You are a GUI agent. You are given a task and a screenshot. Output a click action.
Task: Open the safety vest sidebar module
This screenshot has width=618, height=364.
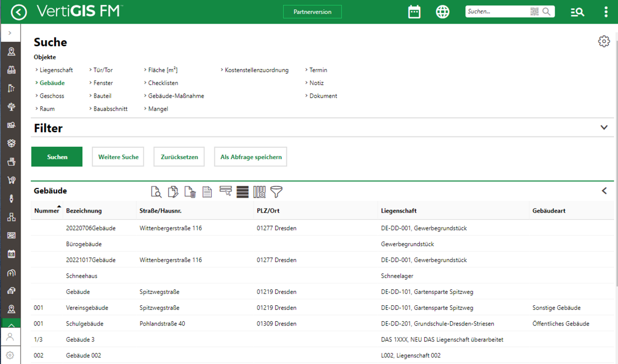coord(11,70)
